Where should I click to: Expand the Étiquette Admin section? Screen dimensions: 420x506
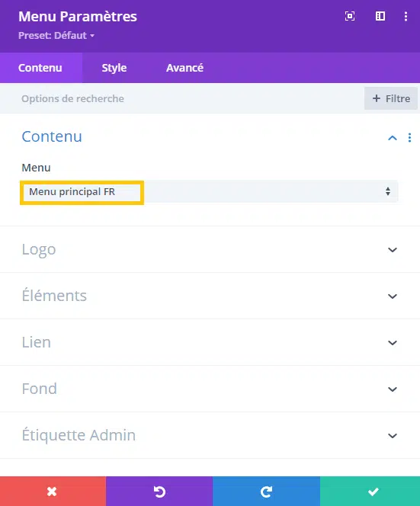[x=210, y=435]
